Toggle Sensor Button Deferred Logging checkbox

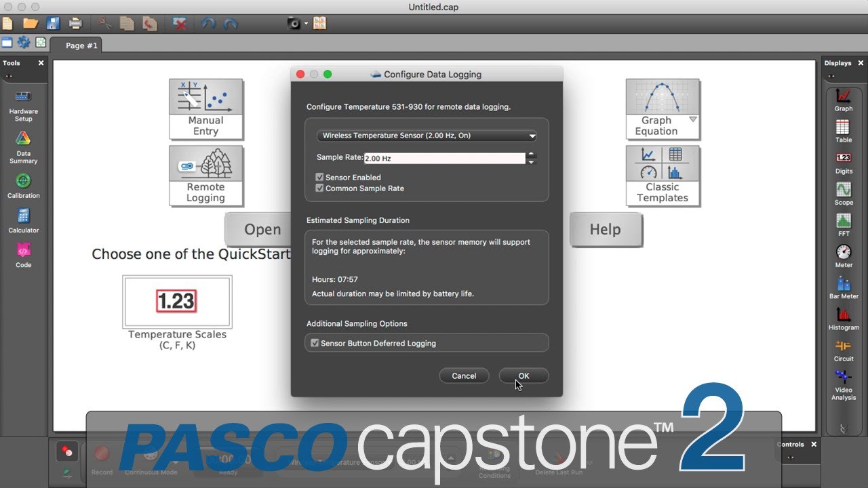[x=315, y=343]
